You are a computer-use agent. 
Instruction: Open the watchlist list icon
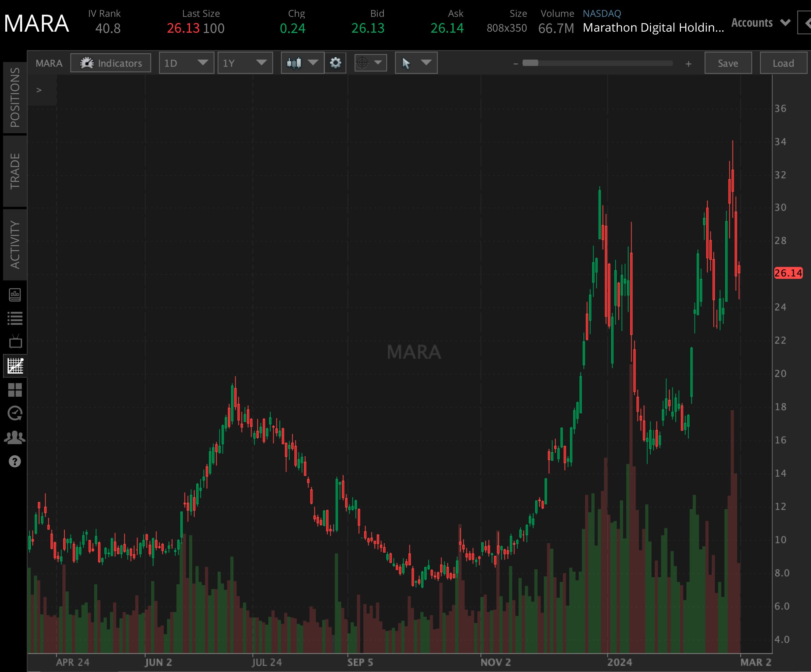coord(15,319)
